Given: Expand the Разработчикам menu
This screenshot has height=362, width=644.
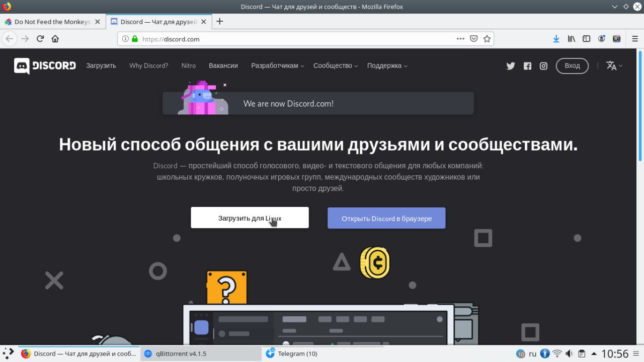Looking at the screenshot, I should (278, 65).
